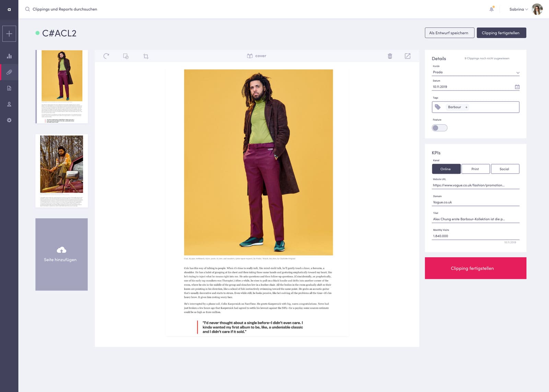Click Seite hinzufügen upload tile

(x=61, y=254)
